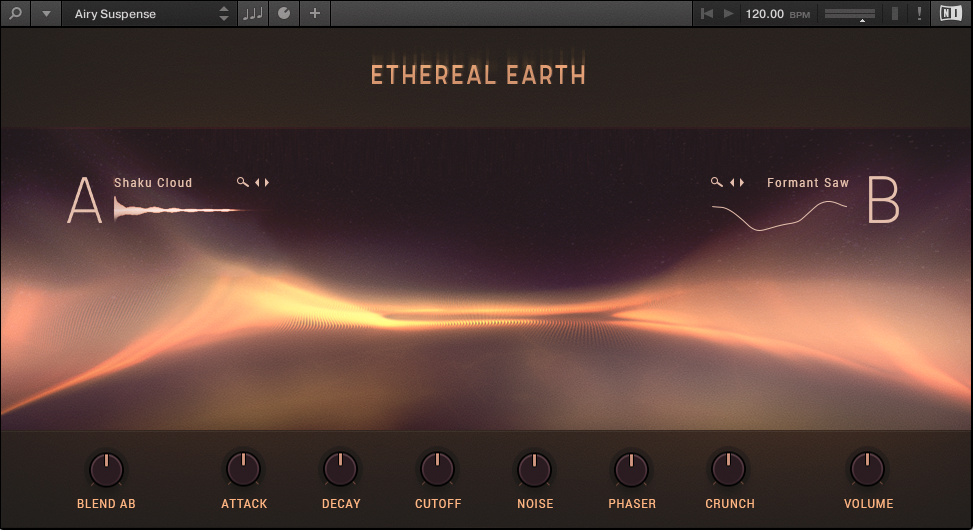973x530 pixels.
Task: Select previous sound for layer B
Action: [x=732, y=182]
